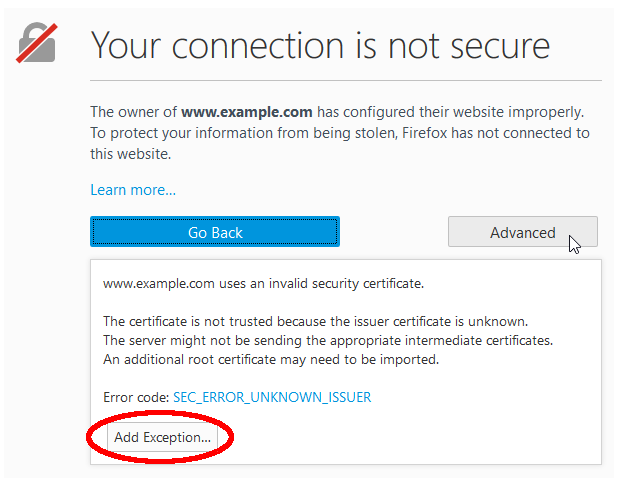Click the "Your connection is not secure" heading

(x=320, y=46)
